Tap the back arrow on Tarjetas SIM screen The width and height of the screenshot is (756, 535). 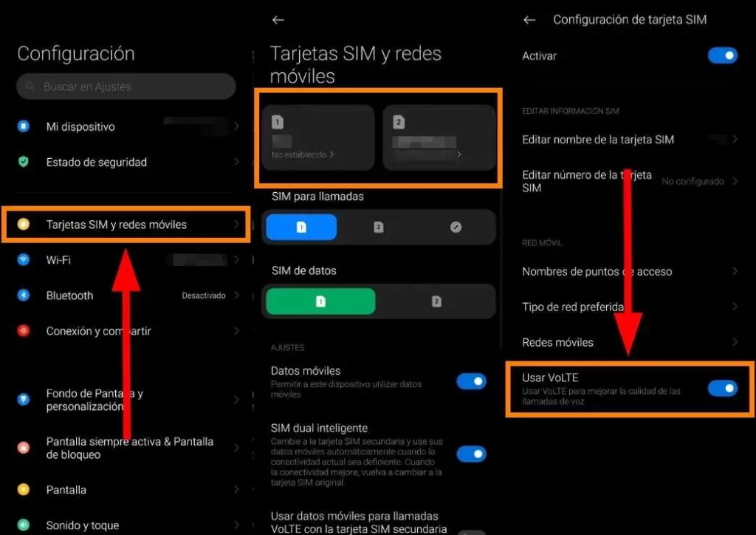point(278,20)
